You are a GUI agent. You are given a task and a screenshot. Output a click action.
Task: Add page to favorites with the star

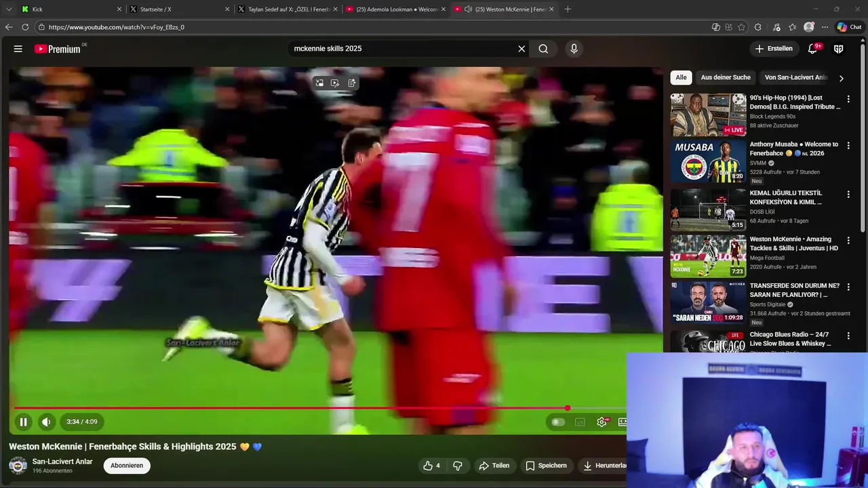(741, 27)
